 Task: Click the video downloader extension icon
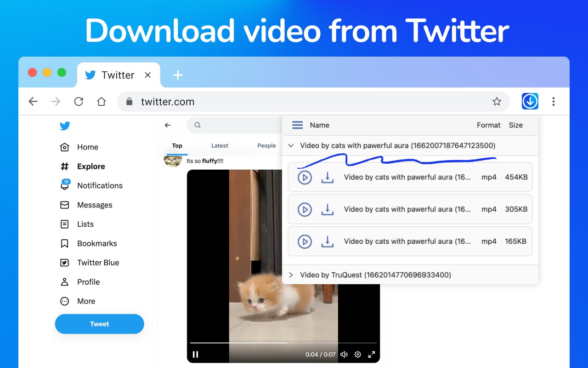(x=530, y=101)
